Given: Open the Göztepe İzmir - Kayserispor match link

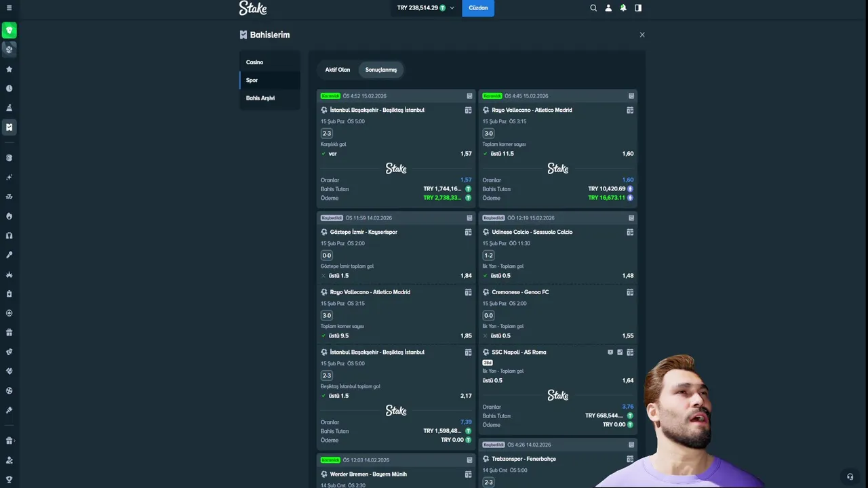Looking at the screenshot, I should [363, 232].
